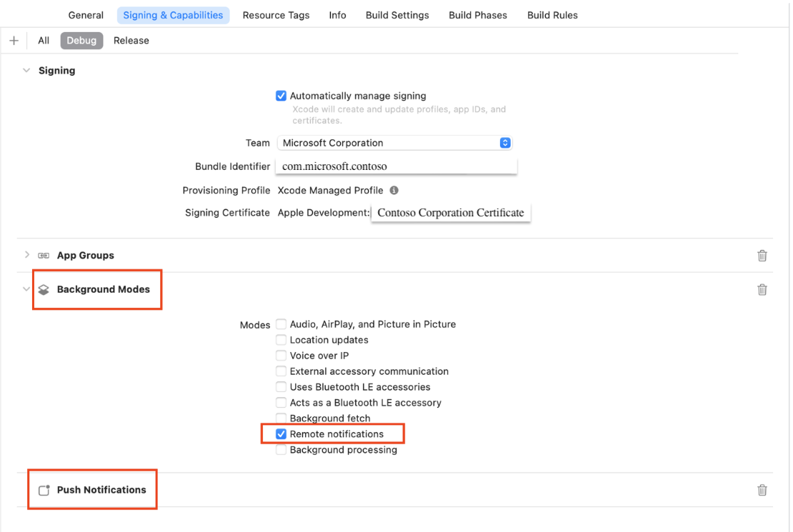Disable Automatically manage signing
This screenshot has height=532, width=793.
(x=281, y=95)
